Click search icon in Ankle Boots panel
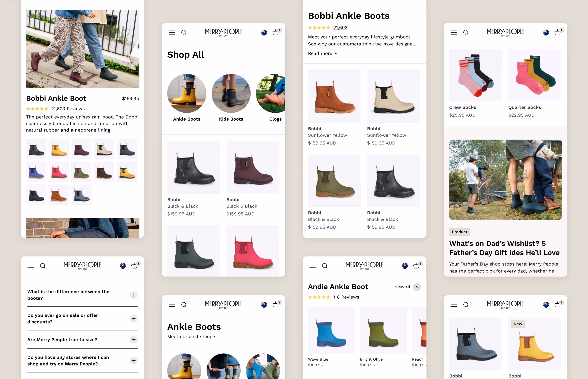The image size is (588, 379). coord(184,305)
